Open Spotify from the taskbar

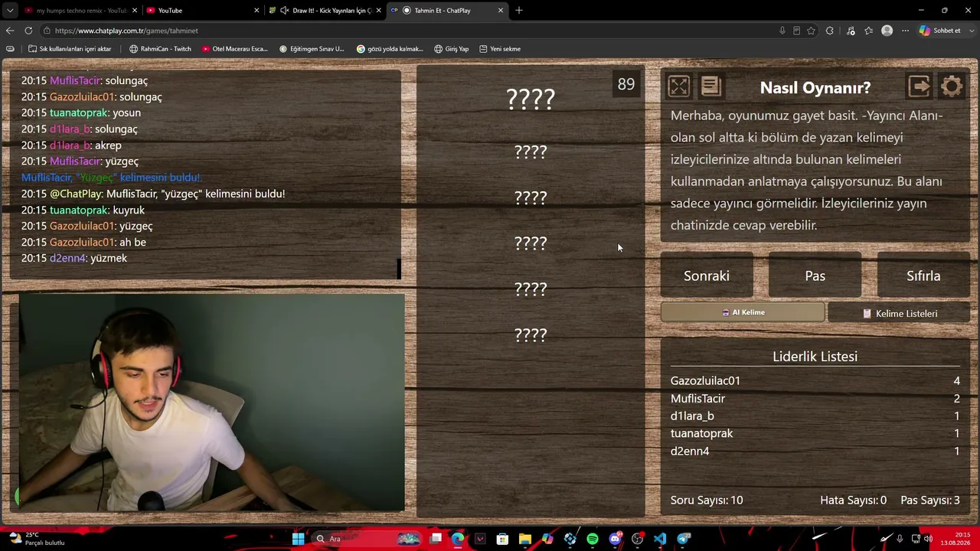pos(593,539)
